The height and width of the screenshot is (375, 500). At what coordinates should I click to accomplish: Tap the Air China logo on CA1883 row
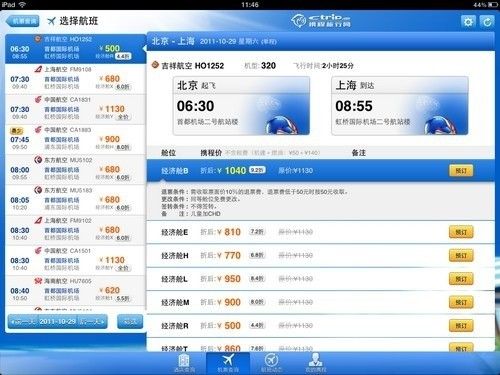(x=38, y=130)
